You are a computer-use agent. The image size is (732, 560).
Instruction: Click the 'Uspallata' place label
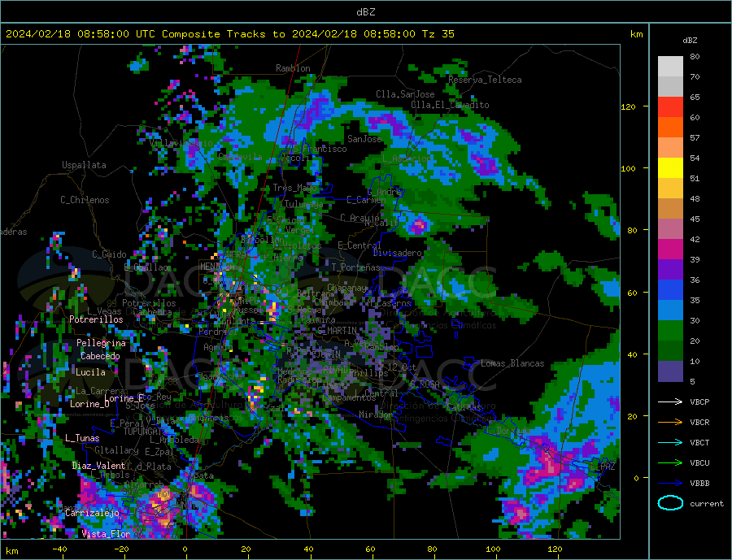pos(84,165)
